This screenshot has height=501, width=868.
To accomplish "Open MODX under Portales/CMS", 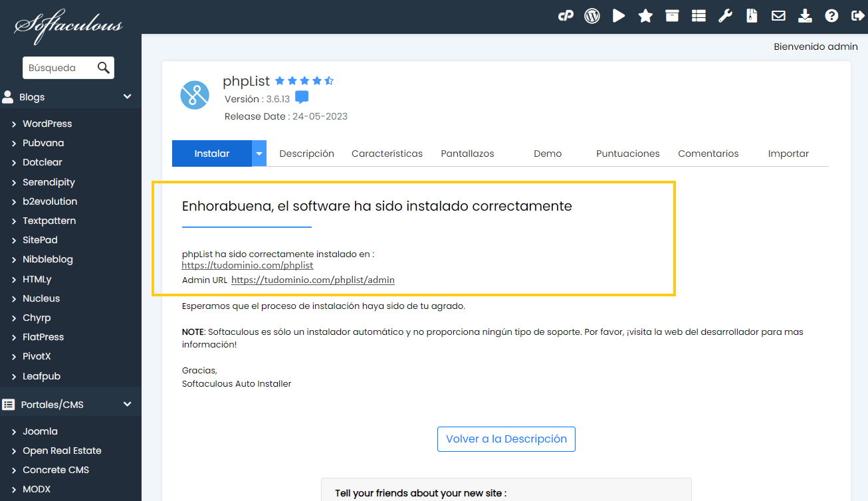I will (37, 489).
